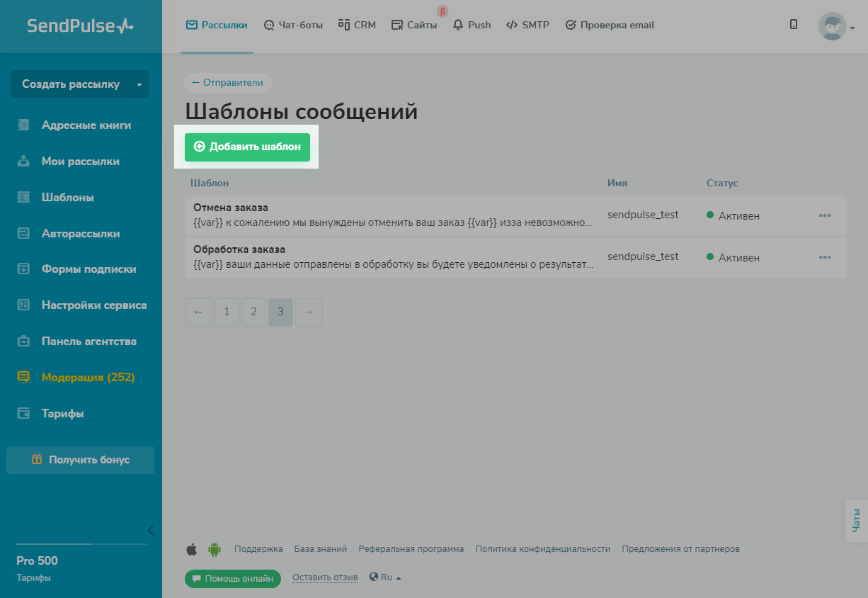The image size is (868, 598).
Task: Click the Создать рассылку button
Action: coord(71,84)
